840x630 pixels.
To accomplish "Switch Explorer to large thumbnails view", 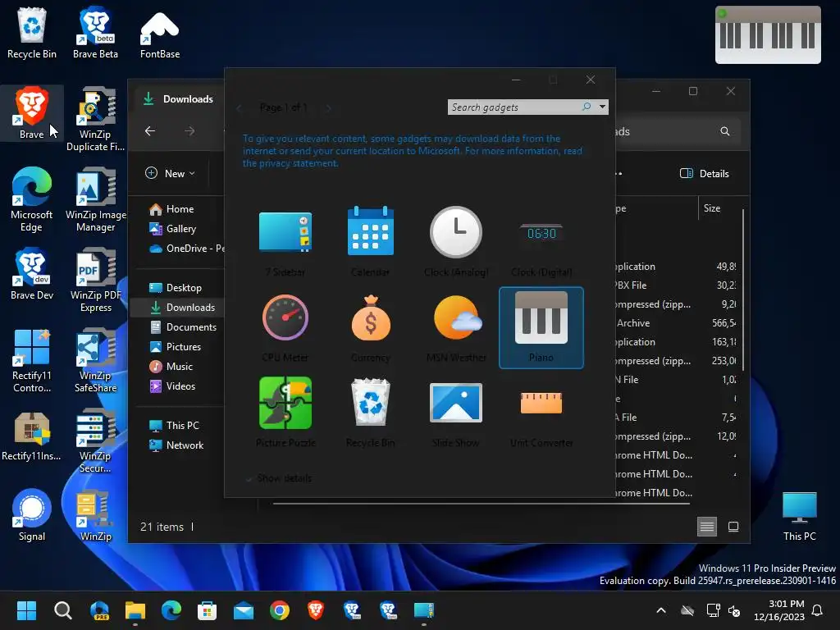I will coord(733,527).
